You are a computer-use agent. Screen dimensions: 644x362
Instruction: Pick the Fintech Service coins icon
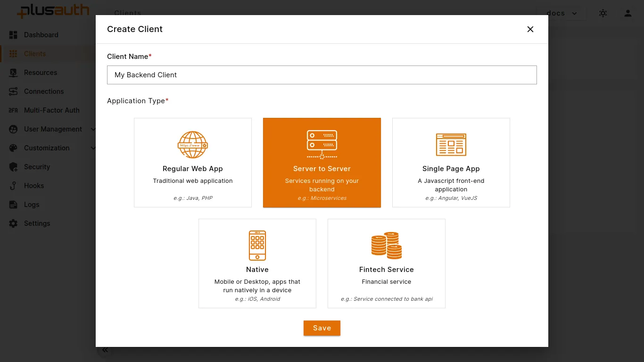coord(387,245)
